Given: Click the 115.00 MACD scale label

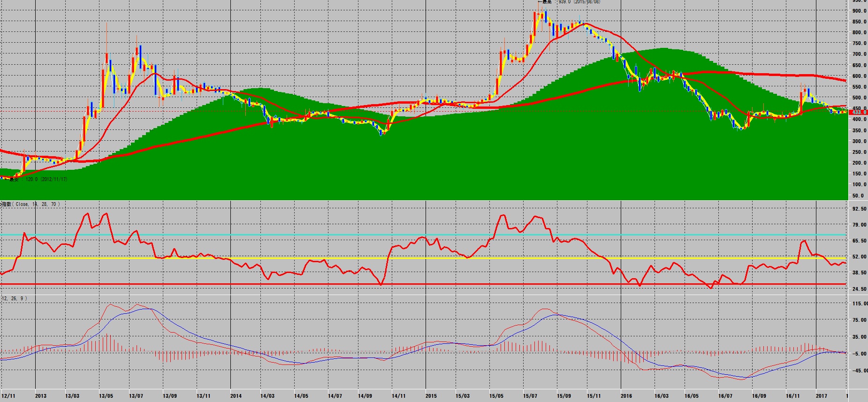Looking at the screenshot, I should coord(860,303).
